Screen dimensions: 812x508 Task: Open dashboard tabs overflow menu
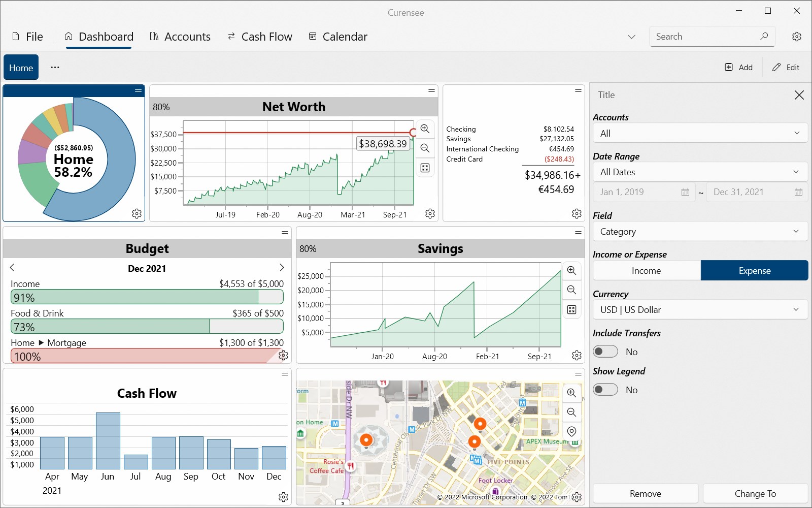tap(55, 67)
